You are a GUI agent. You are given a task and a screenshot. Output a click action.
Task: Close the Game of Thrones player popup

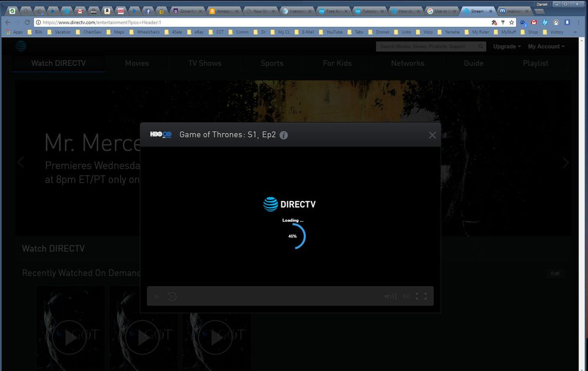433,135
